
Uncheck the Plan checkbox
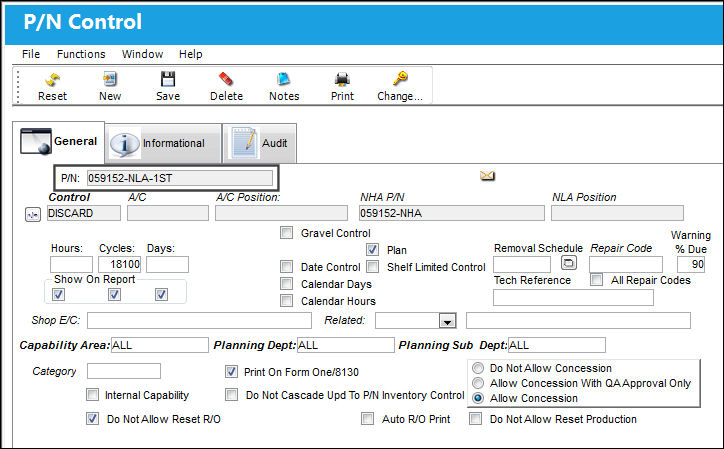pyautogui.click(x=372, y=250)
